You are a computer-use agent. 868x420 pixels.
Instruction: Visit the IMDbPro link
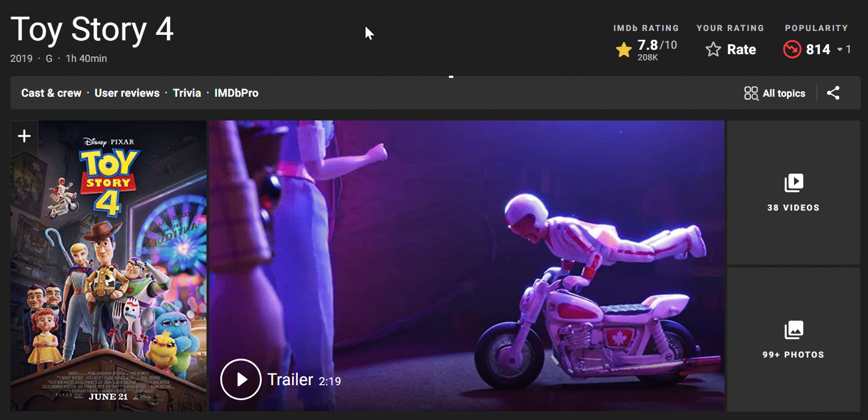tap(236, 93)
